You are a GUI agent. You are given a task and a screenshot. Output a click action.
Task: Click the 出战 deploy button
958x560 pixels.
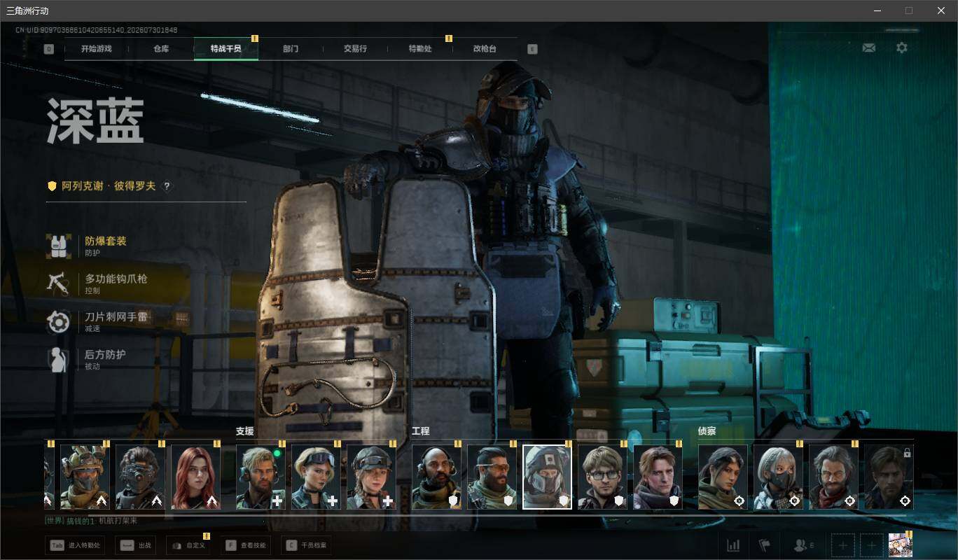[x=136, y=545]
